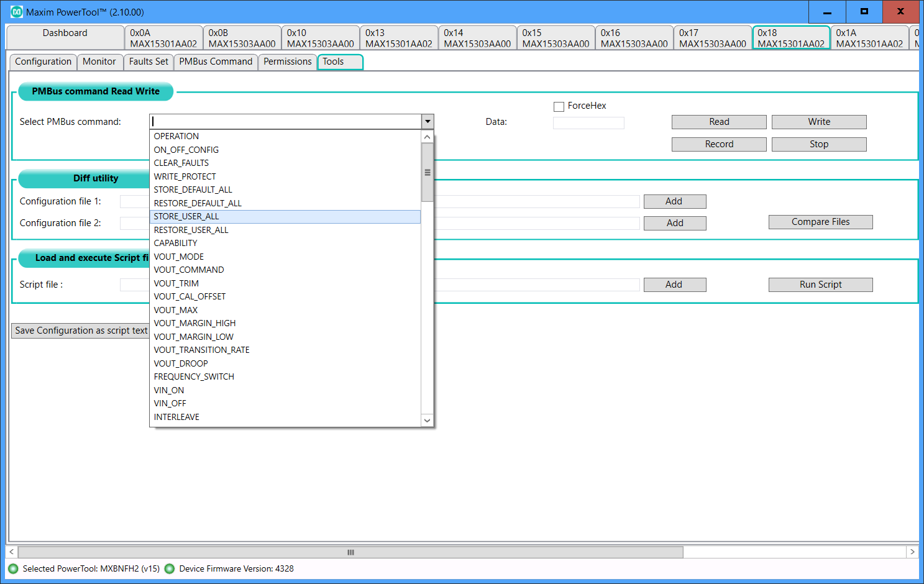
Task: Switch to device tab 0x13 MAX15301AA02
Action: pyautogui.click(x=398, y=38)
